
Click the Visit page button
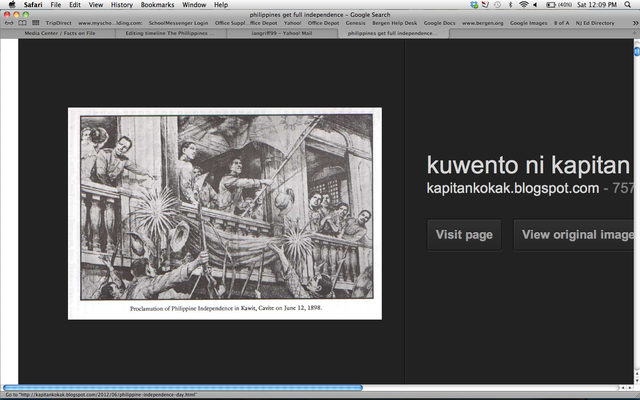464,235
